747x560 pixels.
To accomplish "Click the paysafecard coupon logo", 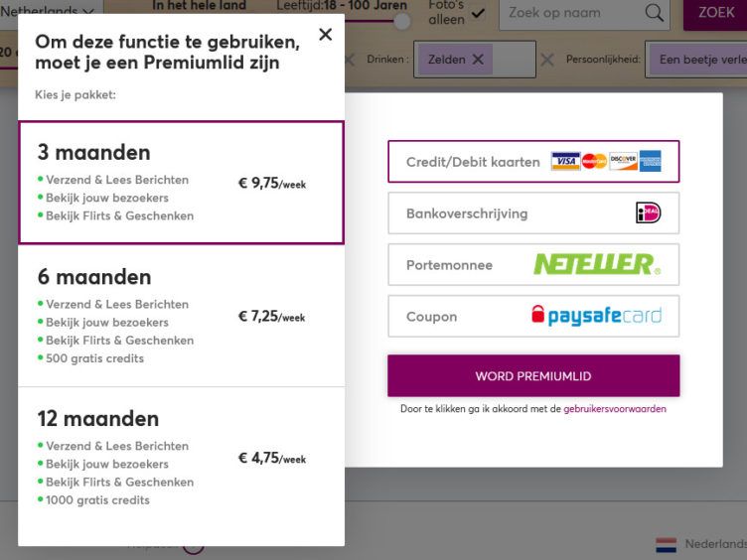I will [x=596, y=317].
